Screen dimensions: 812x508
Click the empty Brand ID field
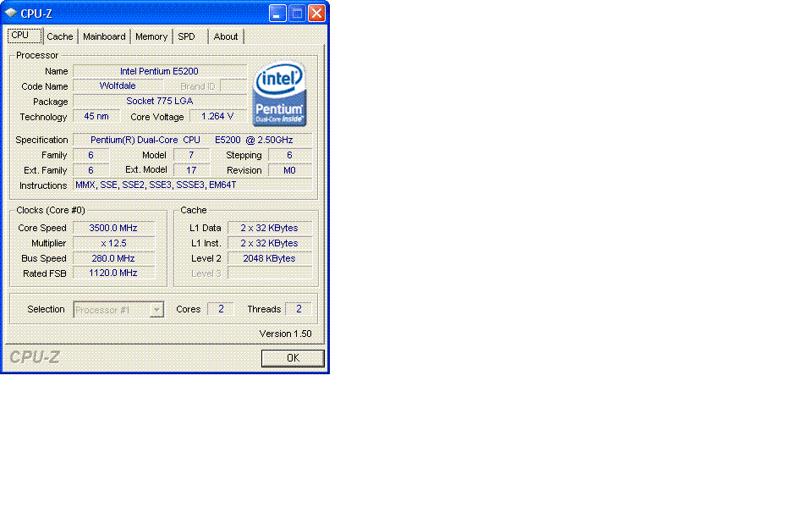tap(233, 86)
